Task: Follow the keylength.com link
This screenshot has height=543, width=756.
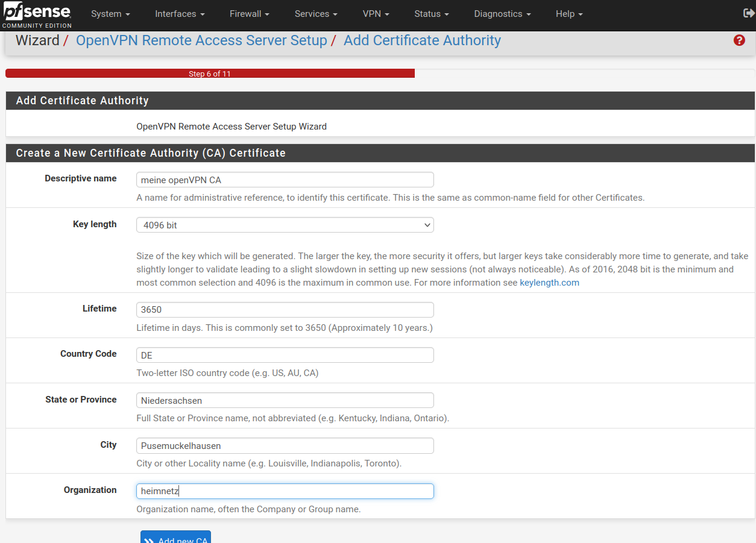Action: pyautogui.click(x=549, y=283)
